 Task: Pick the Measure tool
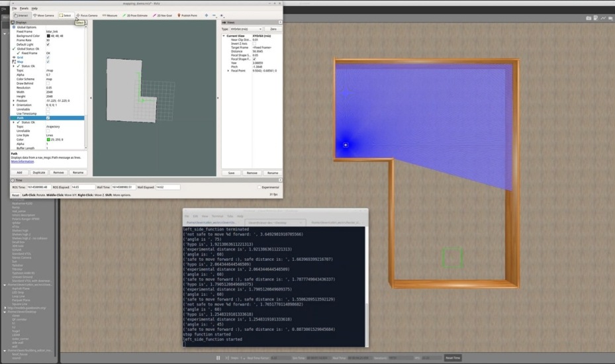[111, 15]
